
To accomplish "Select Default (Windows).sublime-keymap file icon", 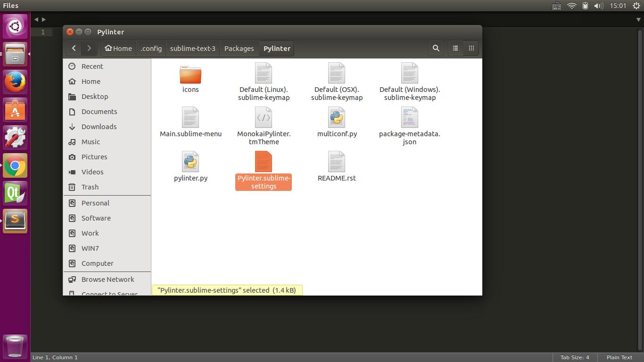I will (x=410, y=73).
